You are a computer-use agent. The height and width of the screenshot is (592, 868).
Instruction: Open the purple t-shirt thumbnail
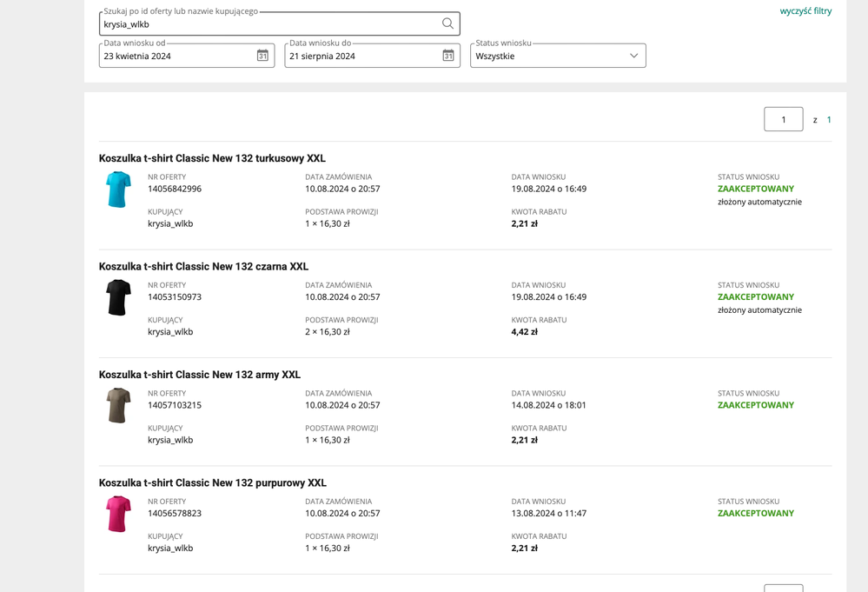pyautogui.click(x=118, y=514)
